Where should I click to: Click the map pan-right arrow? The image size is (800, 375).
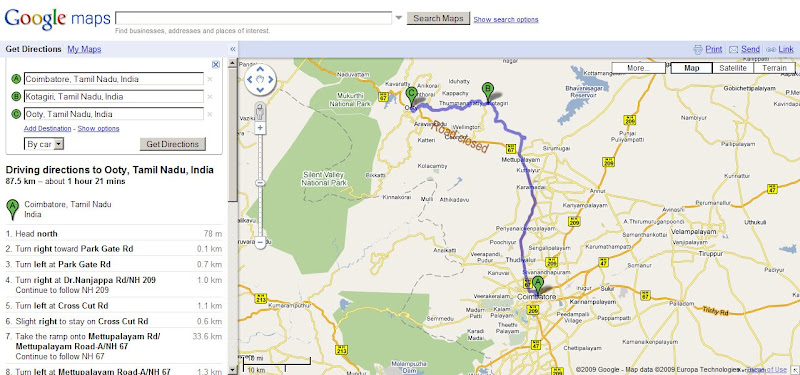pyautogui.click(x=270, y=80)
